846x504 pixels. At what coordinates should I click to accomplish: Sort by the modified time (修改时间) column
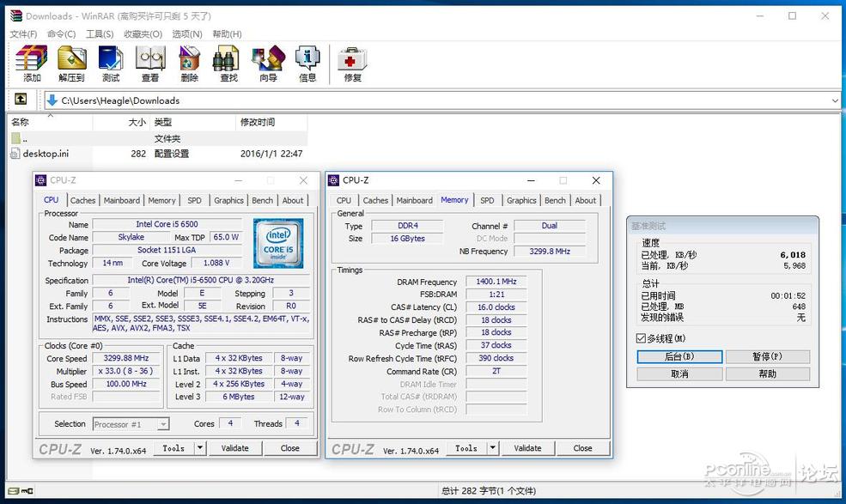click(x=258, y=122)
